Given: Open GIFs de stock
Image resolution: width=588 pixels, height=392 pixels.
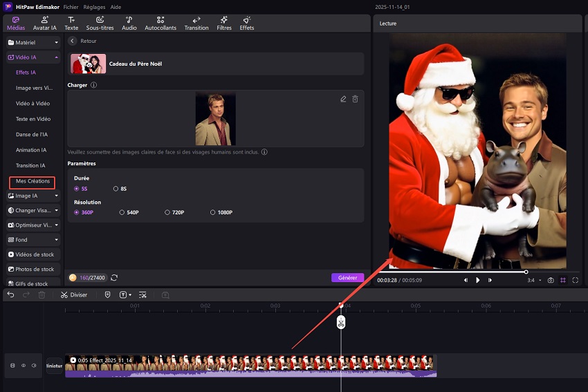Looking at the screenshot, I should 33,283.
